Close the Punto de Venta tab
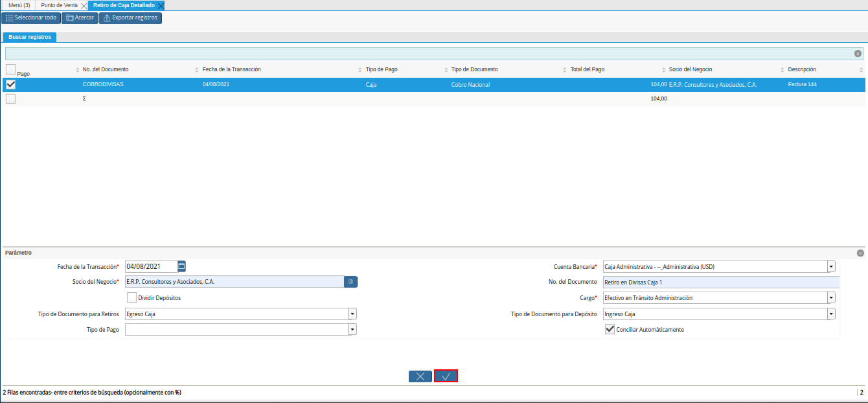 coord(84,5)
